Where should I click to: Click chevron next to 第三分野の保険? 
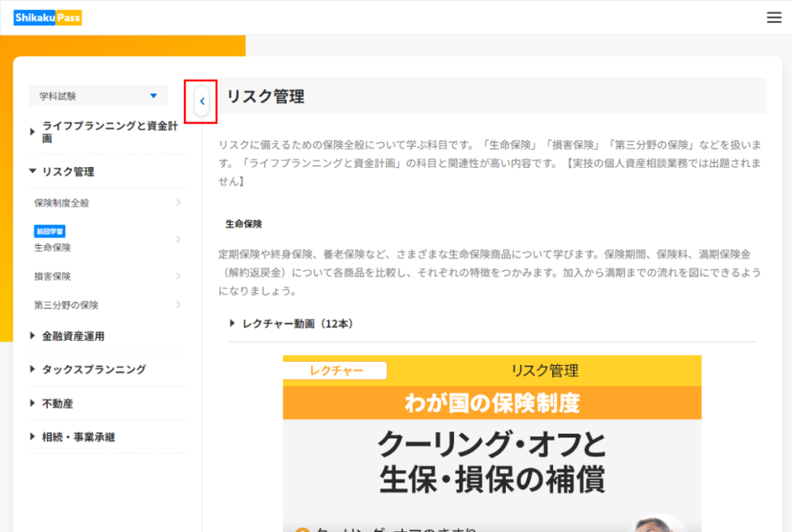[x=179, y=305]
